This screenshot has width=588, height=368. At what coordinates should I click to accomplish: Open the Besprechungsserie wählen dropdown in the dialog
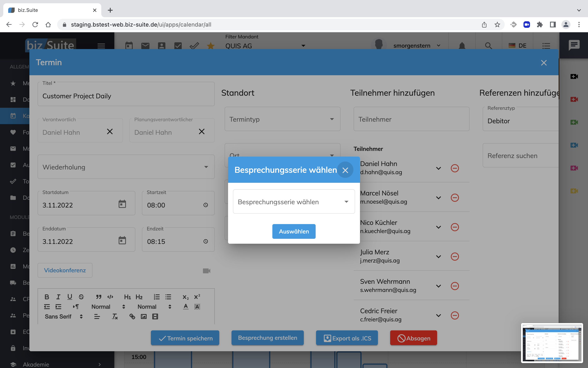[294, 202]
